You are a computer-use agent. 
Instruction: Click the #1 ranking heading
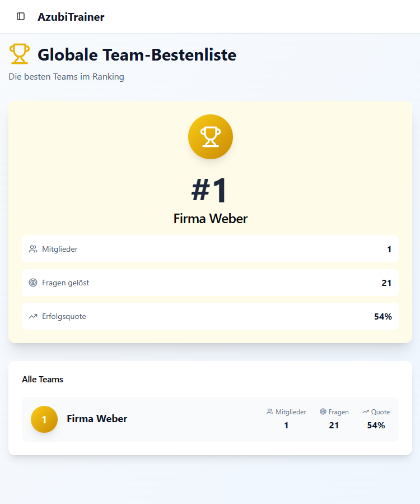[x=210, y=189]
